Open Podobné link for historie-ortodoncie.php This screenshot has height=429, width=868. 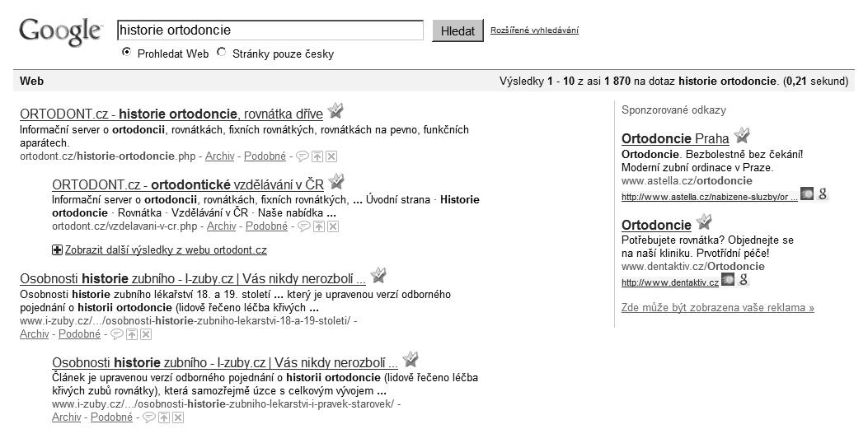click(x=265, y=156)
